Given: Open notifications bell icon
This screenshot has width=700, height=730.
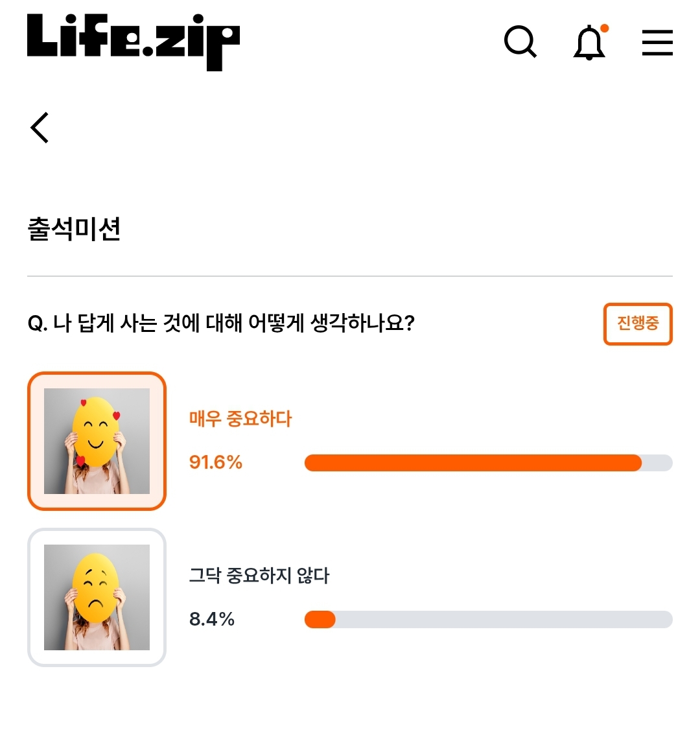Looking at the screenshot, I should [x=589, y=42].
